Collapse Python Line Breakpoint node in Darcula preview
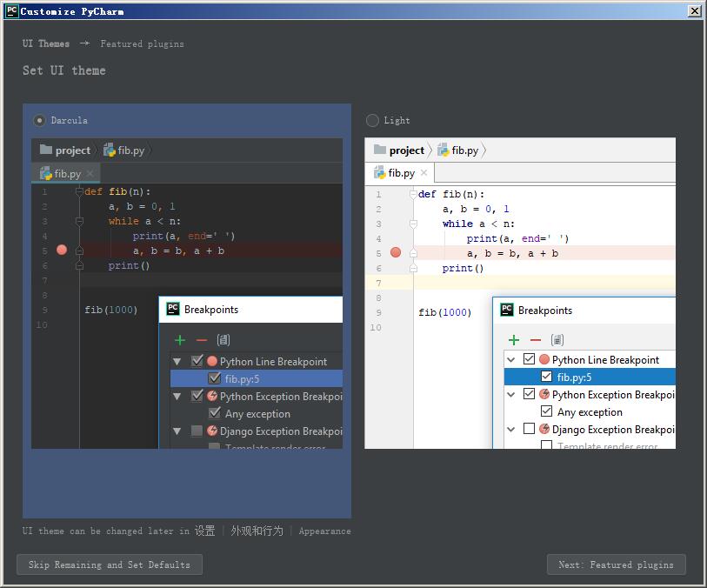The image size is (707, 588). point(177,362)
